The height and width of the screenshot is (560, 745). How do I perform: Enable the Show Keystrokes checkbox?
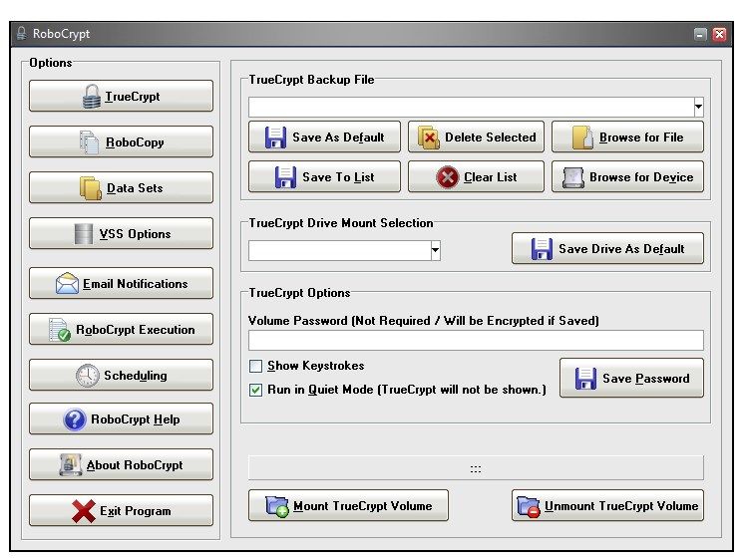point(255,366)
